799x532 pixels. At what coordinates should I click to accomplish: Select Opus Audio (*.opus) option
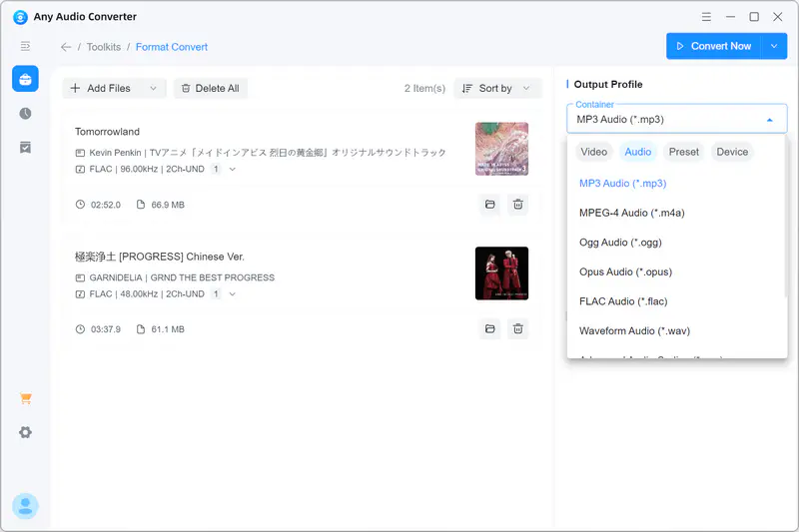tap(677, 271)
